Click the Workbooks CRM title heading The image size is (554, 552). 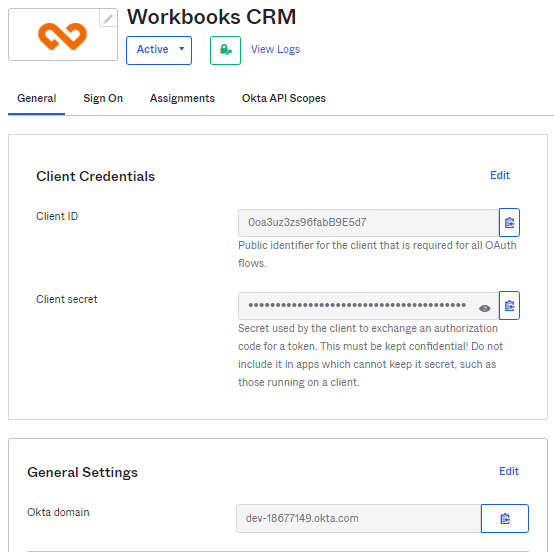[211, 17]
